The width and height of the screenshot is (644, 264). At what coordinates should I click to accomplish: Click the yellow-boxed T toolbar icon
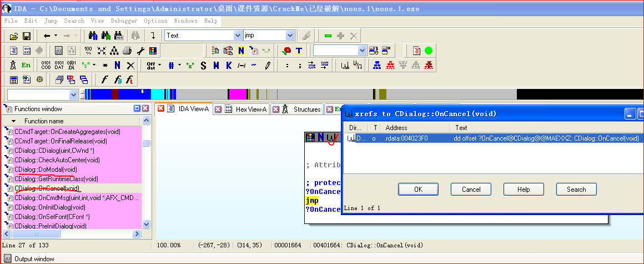click(x=299, y=51)
